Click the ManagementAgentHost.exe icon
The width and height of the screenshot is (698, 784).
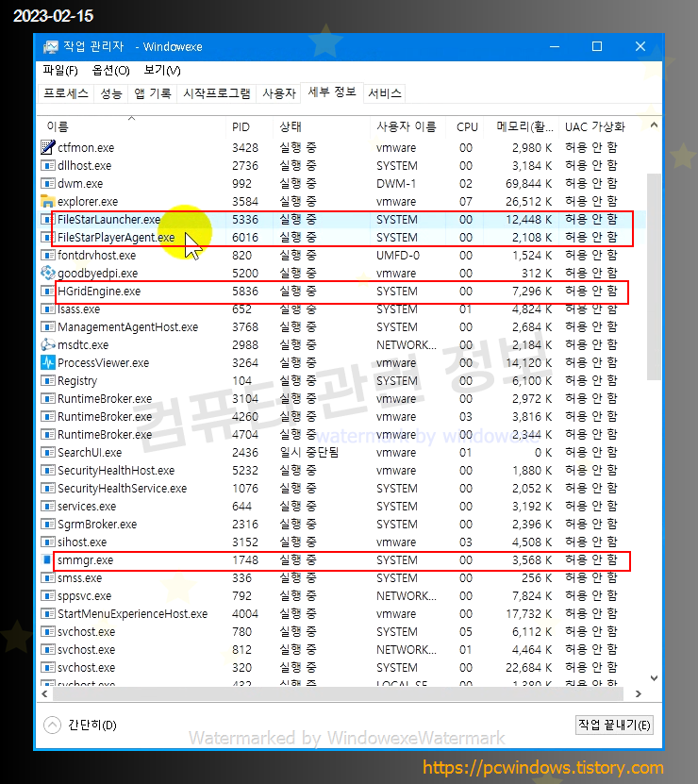47,327
